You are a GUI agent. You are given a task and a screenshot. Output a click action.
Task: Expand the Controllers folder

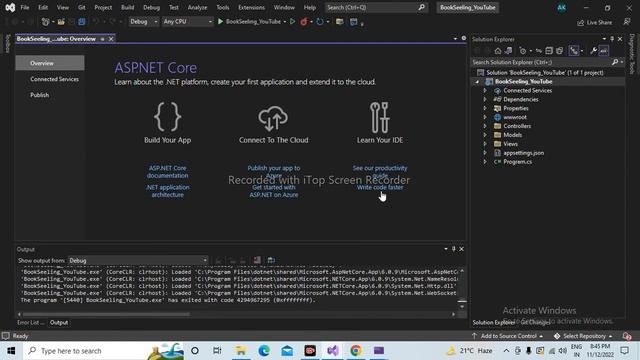(x=485, y=126)
